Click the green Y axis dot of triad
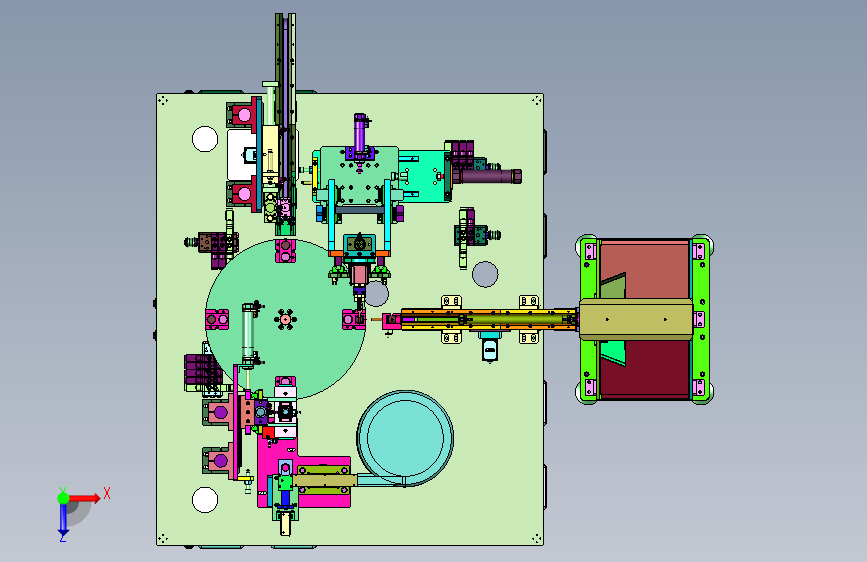This screenshot has height=562, width=867. tap(64, 498)
